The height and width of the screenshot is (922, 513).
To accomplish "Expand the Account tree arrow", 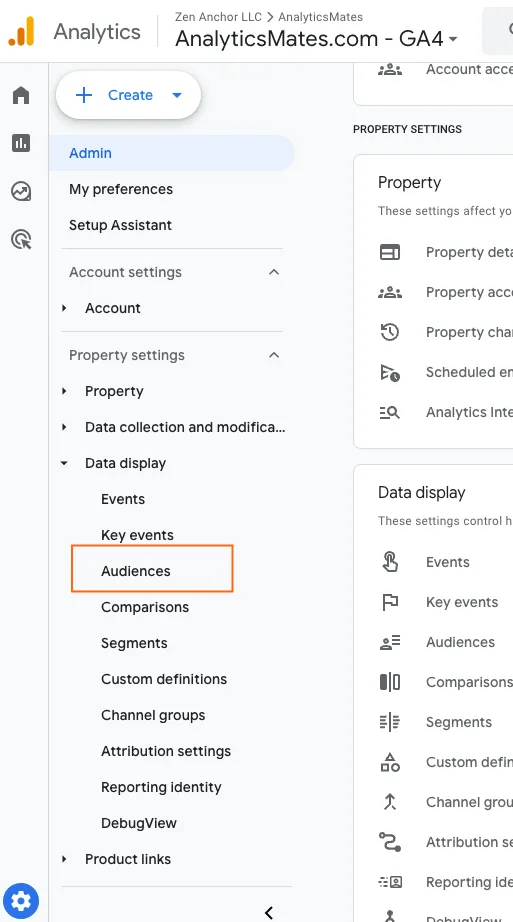I will tap(64, 308).
